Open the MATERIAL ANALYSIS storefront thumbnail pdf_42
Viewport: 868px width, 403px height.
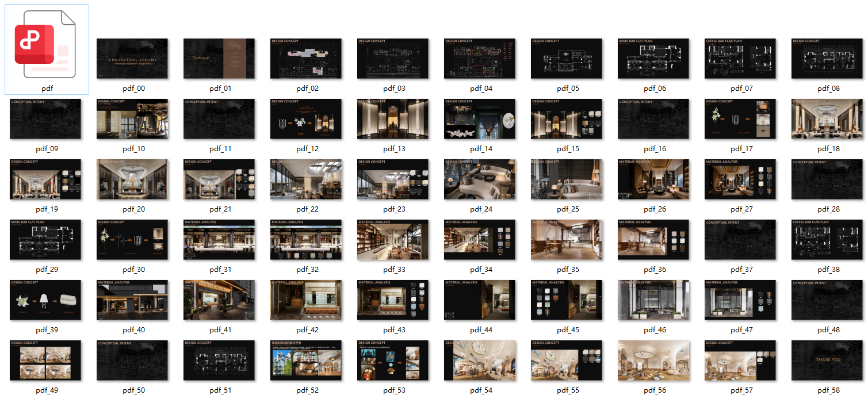(x=305, y=300)
